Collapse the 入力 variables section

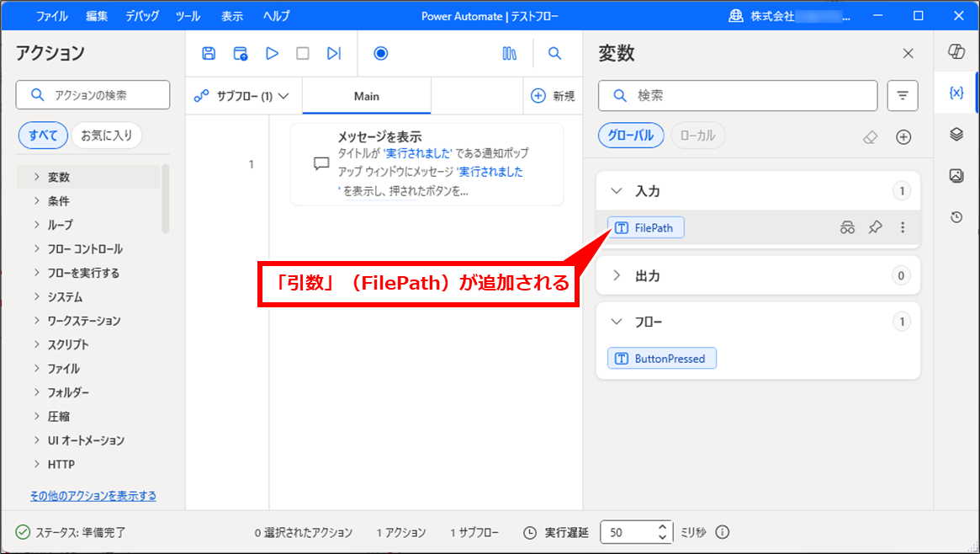click(x=617, y=191)
